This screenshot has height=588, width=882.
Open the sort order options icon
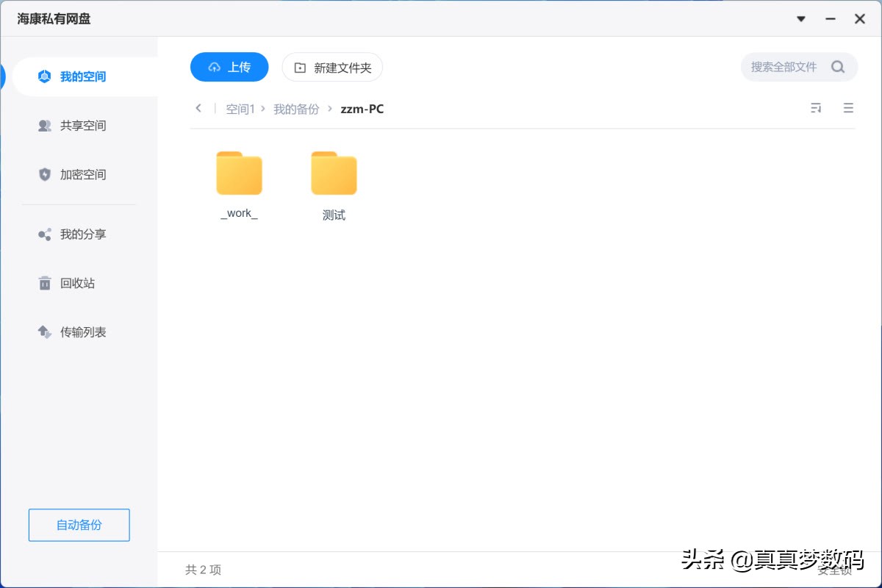pos(816,107)
